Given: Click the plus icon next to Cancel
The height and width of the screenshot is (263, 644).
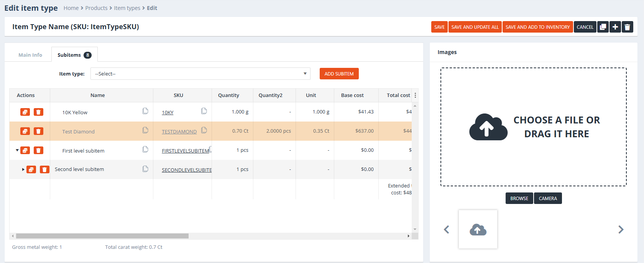Looking at the screenshot, I should pyautogui.click(x=615, y=27).
